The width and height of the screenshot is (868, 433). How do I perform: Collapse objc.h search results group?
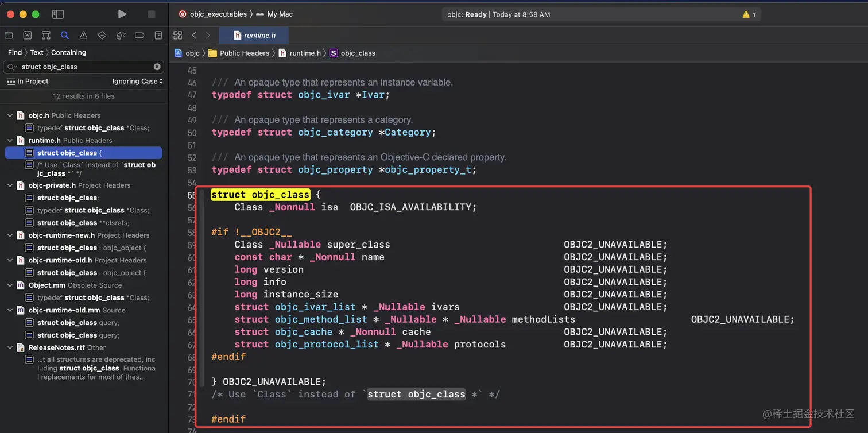click(10, 115)
